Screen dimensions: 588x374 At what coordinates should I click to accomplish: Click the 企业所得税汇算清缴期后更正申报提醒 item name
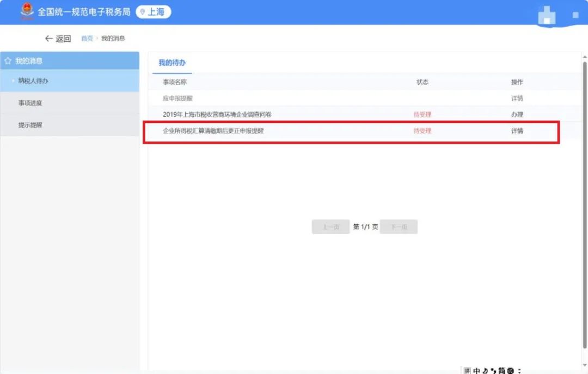click(x=213, y=131)
